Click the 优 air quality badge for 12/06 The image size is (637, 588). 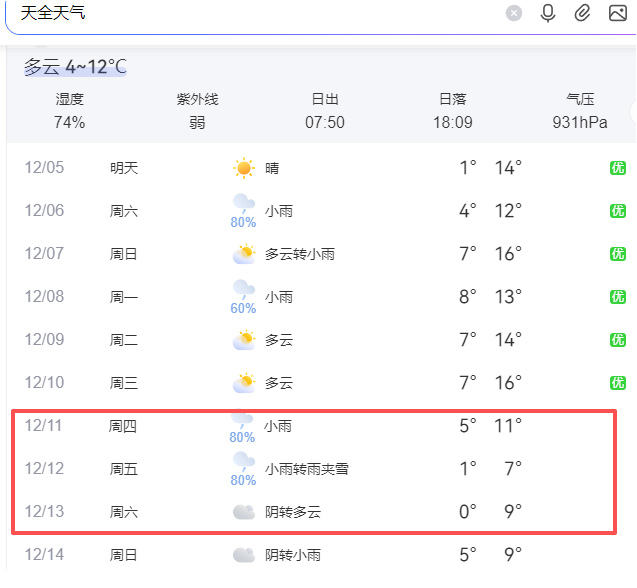pyautogui.click(x=618, y=211)
